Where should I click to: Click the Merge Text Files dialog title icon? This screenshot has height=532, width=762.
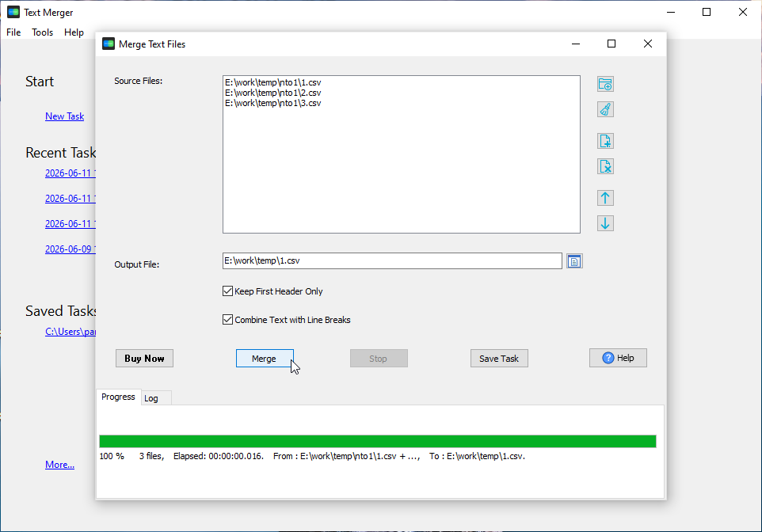coord(109,44)
